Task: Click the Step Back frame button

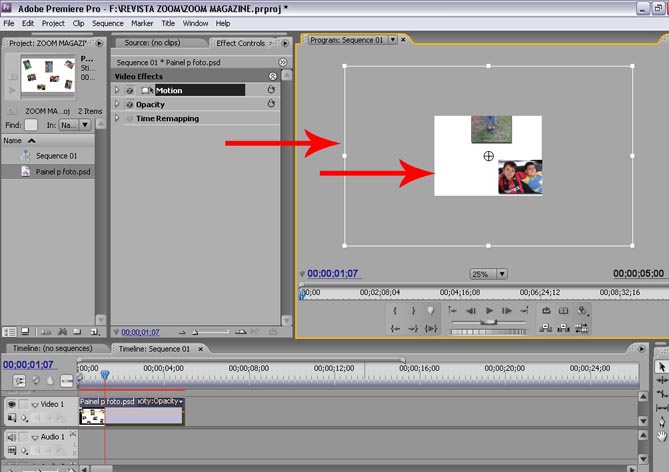Action: point(472,311)
